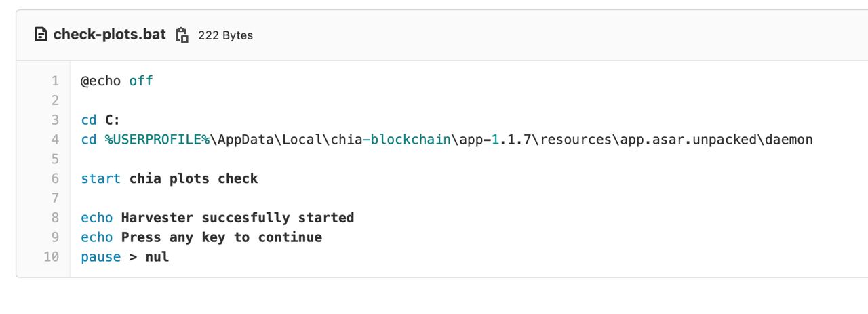This screenshot has height=314, width=868.
Task: Click the 'cd C:' code line
Action: tap(100, 121)
